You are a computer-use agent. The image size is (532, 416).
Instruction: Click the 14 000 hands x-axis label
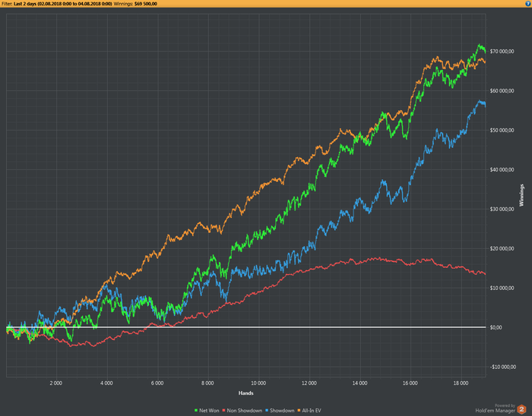click(x=359, y=383)
